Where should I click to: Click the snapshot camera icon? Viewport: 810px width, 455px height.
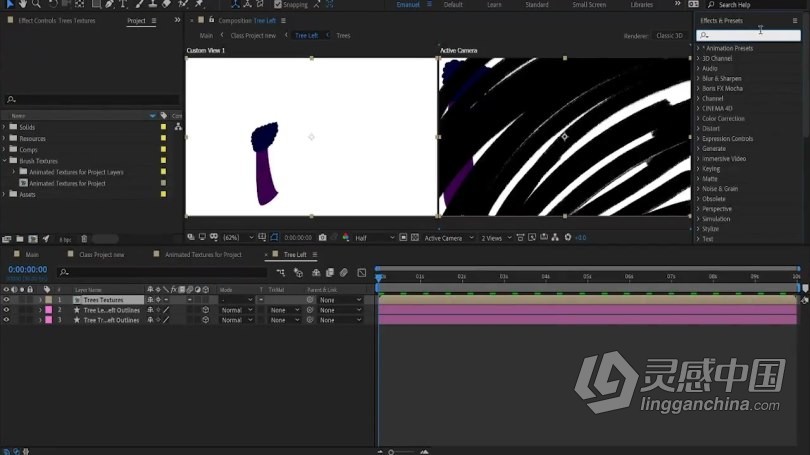(322, 238)
